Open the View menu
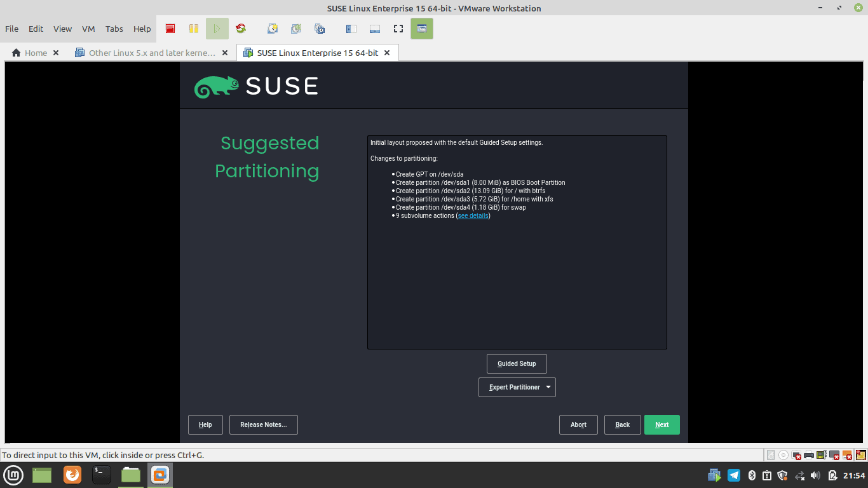Viewport: 868px width, 488px height. (62, 29)
